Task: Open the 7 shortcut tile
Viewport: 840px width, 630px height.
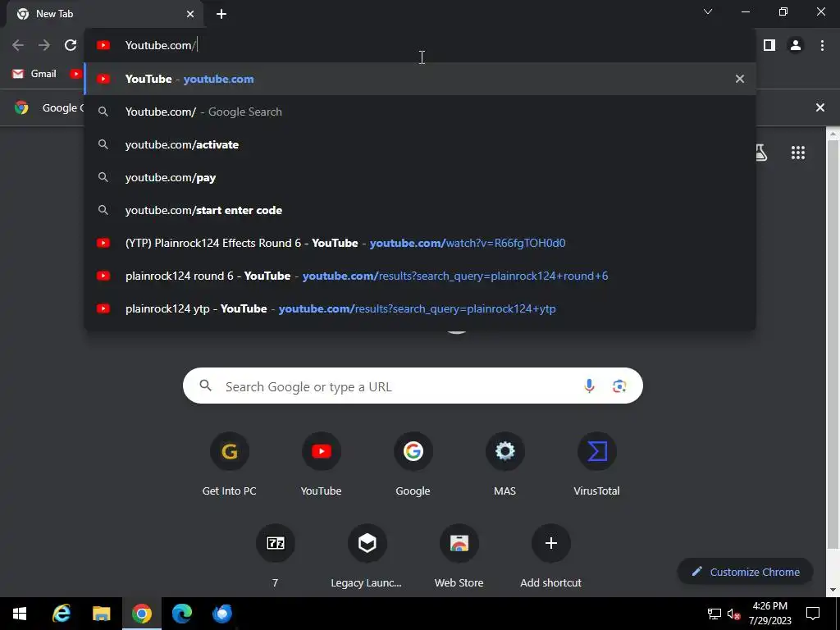Action: pyautogui.click(x=276, y=557)
